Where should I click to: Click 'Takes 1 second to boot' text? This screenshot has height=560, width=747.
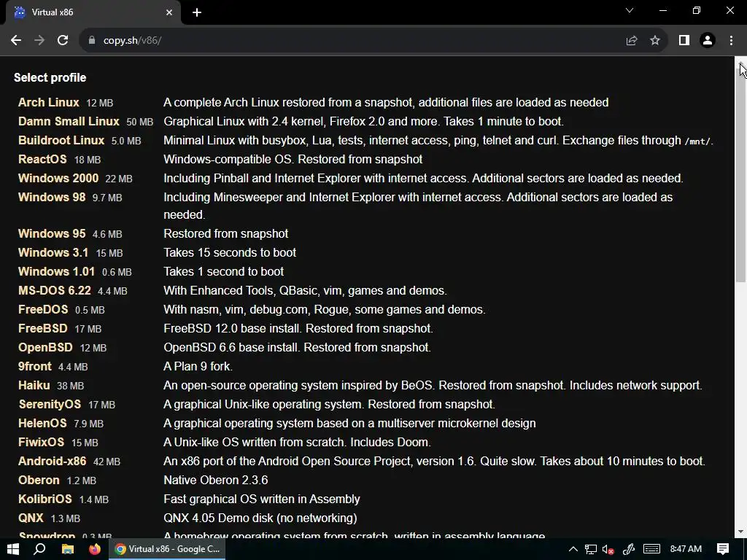coord(223,271)
